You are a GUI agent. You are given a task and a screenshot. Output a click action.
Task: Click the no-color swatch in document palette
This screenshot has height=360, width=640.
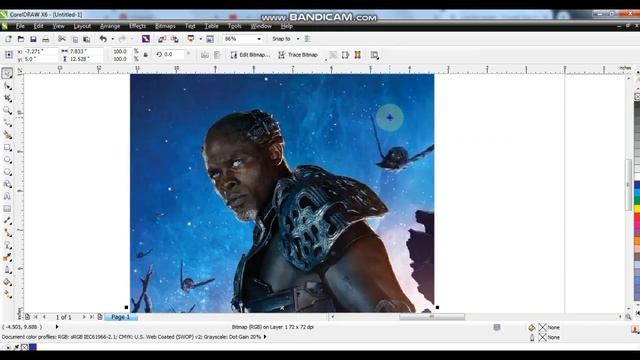point(24,347)
